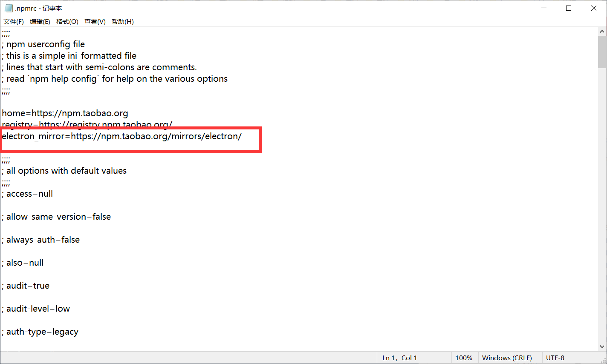
Task: Click the '; audit=true' line
Action: pos(26,286)
